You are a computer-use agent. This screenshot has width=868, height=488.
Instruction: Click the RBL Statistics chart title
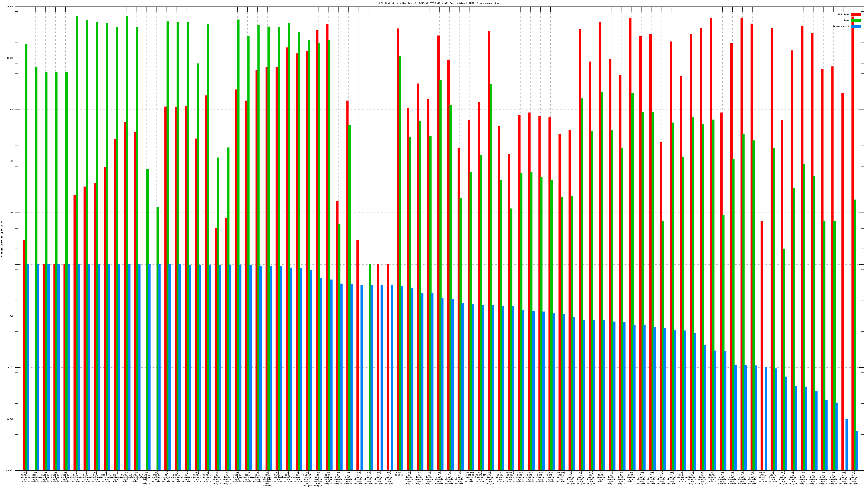[x=439, y=3]
